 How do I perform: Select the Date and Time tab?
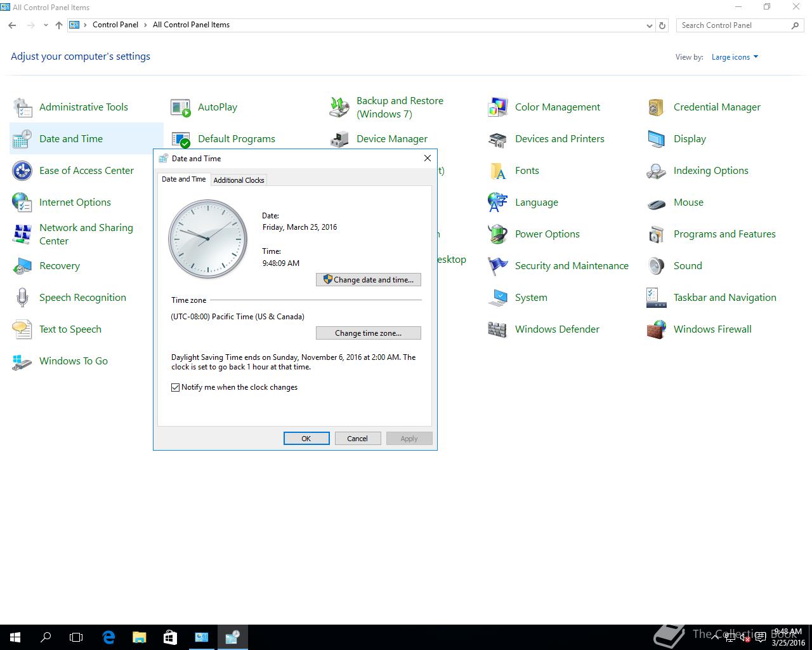point(184,179)
